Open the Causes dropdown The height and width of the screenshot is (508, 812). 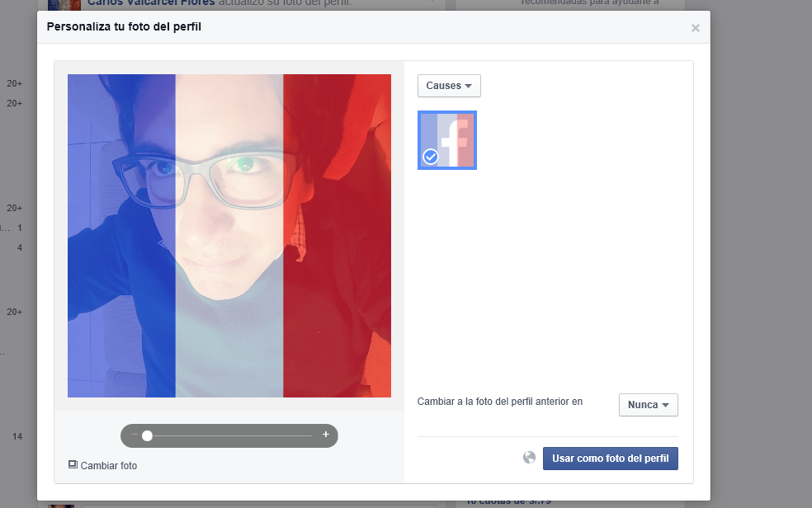point(449,86)
